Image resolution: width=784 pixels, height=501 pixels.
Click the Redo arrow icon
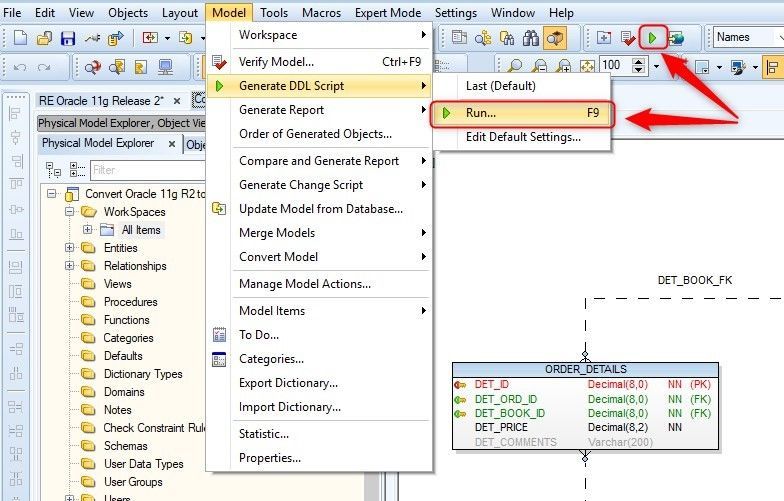(x=44, y=67)
